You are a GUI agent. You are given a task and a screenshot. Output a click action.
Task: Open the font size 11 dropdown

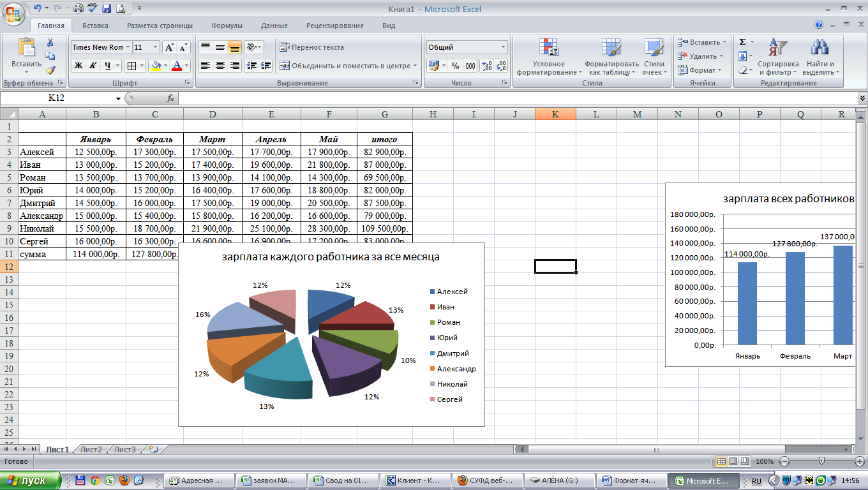pos(156,47)
